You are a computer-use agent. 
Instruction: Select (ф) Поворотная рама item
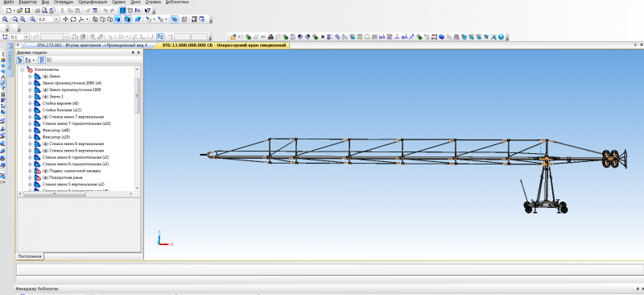tap(63, 178)
